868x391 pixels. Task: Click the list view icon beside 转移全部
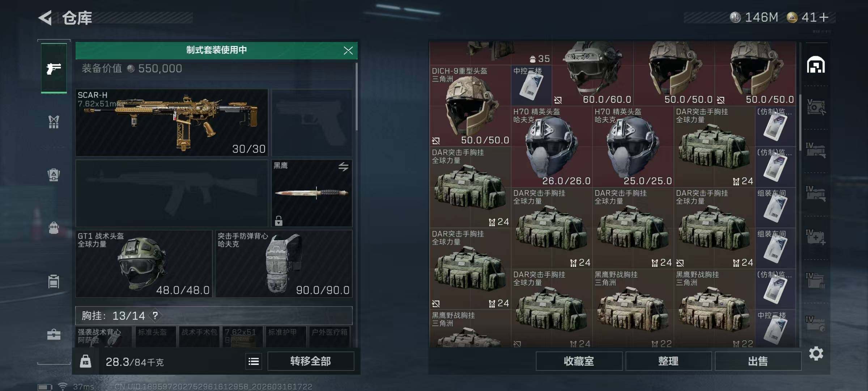click(254, 361)
